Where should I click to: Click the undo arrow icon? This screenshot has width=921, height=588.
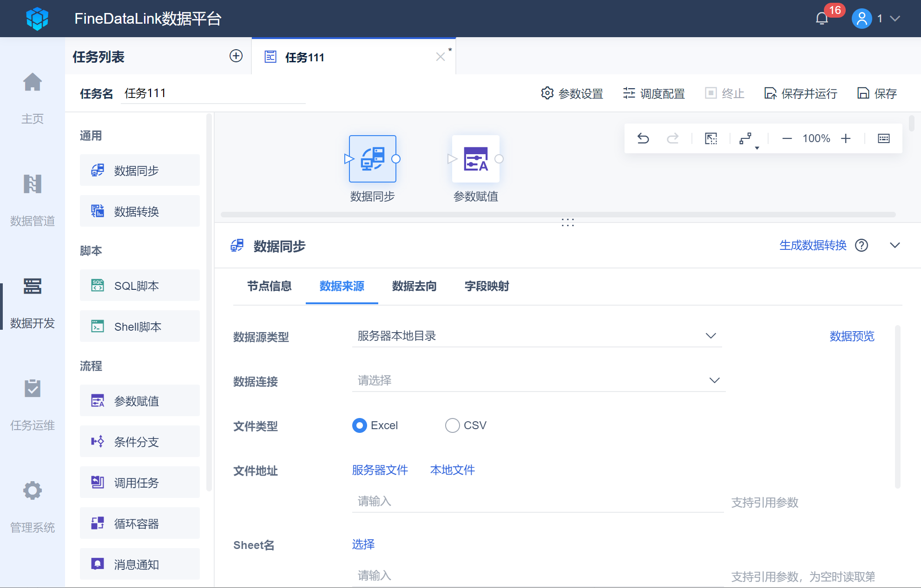[x=643, y=138]
